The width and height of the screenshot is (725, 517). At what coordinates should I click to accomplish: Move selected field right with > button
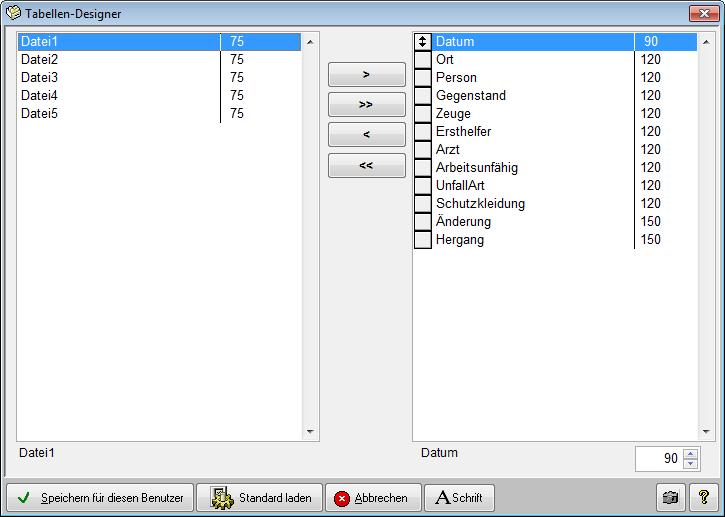(367, 74)
